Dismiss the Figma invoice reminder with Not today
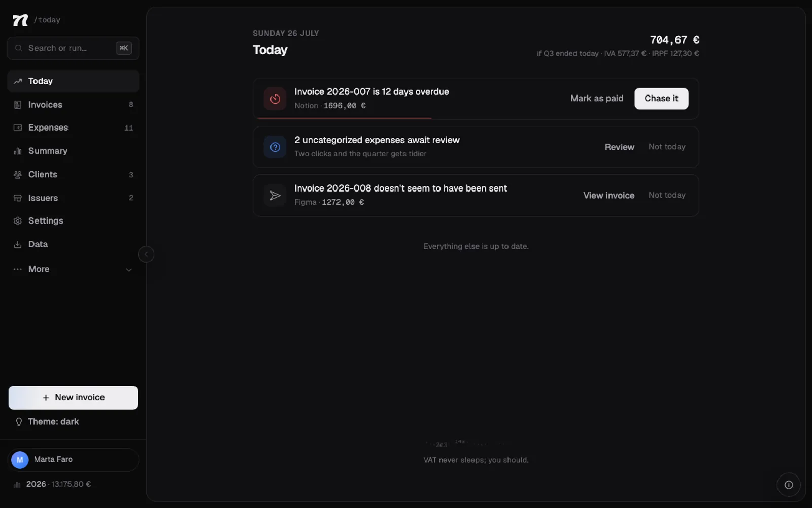This screenshot has width=812, height=508. click(667, 195)
